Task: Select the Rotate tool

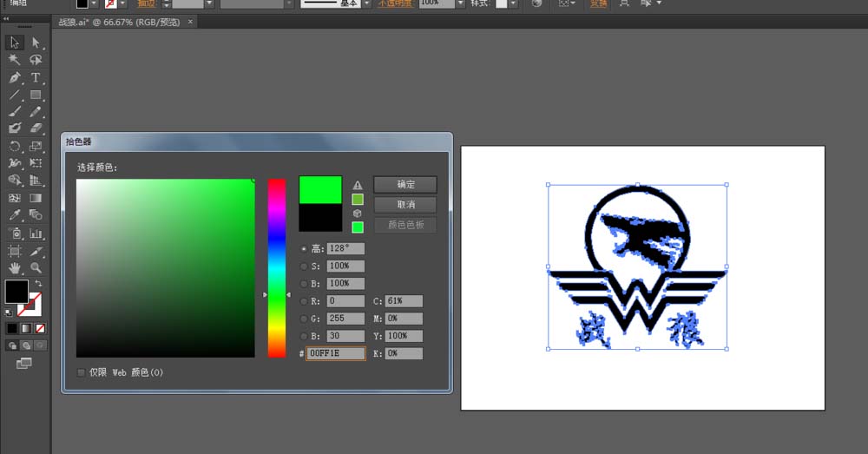Action: [x=15, y=146]
